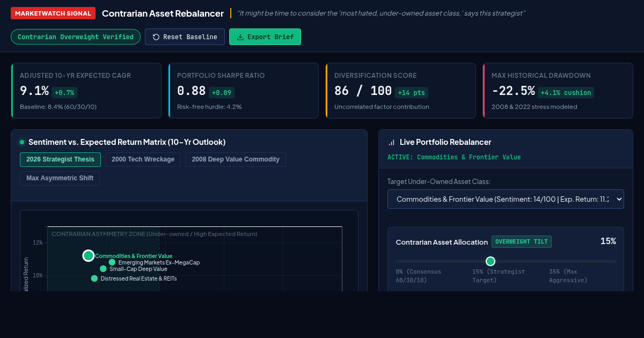Viewport: 644px width, 338px height.
Task: Switch to 2000 Tech Wreckage scenario
Action: pos(143,159)
